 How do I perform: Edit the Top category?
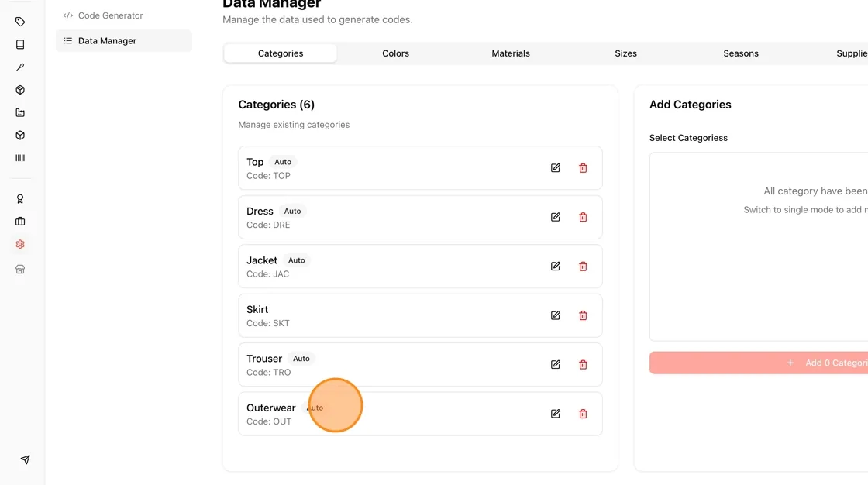pos(555,168)
